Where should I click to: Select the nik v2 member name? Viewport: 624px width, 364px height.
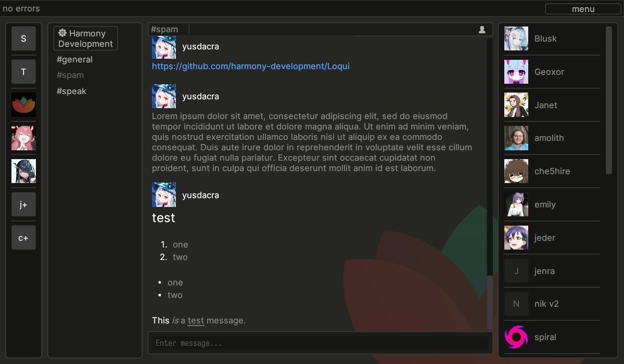tap(546, 304)
